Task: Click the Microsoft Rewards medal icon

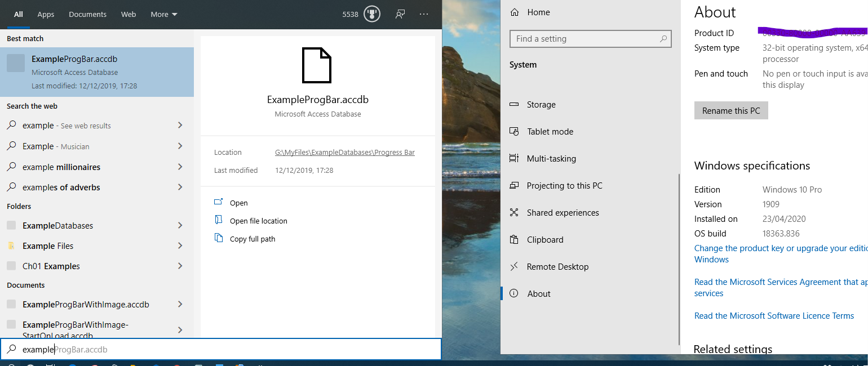Action: (372, 14)
